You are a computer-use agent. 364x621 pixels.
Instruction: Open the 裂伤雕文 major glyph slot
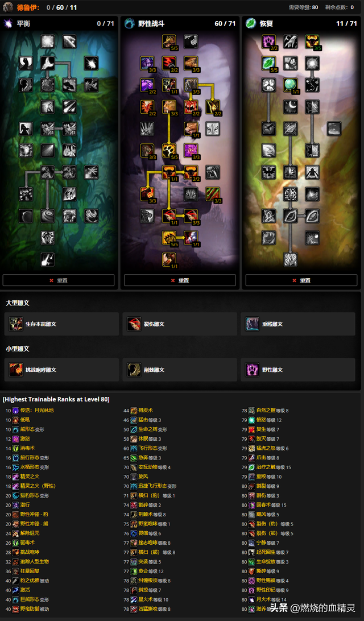[x=180, y=324]
